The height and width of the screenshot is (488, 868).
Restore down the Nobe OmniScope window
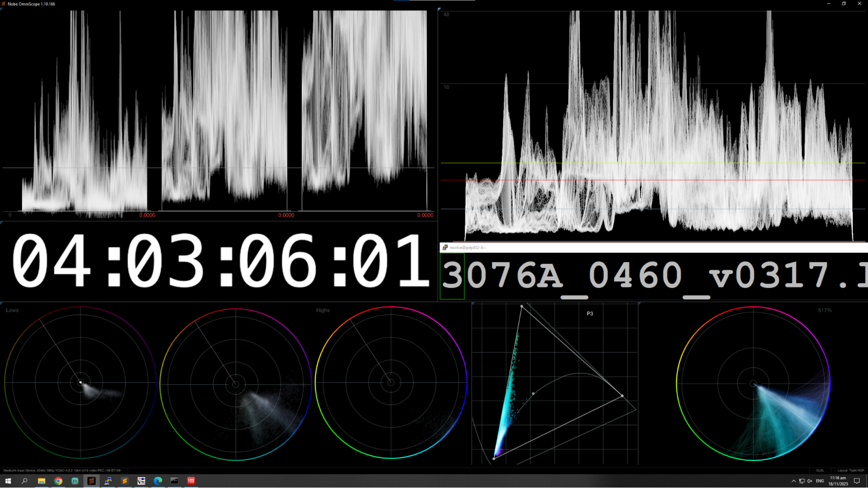coord(844,3)
